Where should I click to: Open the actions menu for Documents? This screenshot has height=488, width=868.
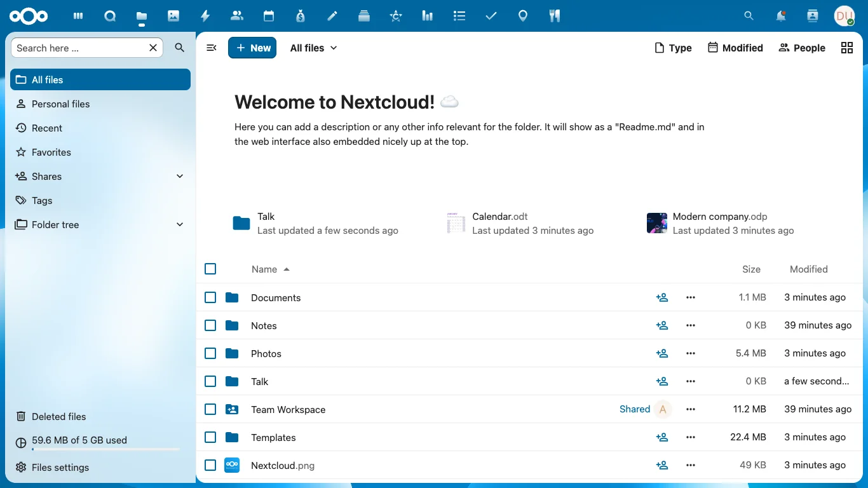click(x=691, y=297)
